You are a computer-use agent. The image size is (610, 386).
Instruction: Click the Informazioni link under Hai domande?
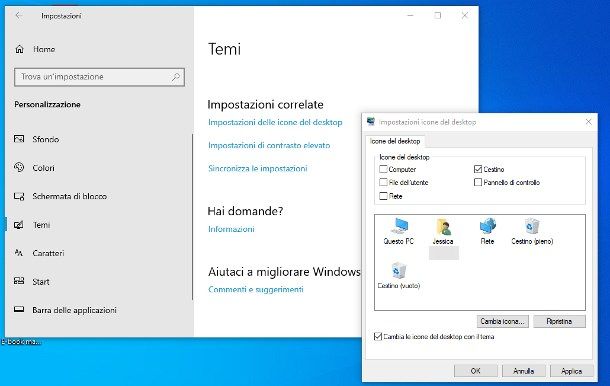pyautogui.click(x=231, y=229)
